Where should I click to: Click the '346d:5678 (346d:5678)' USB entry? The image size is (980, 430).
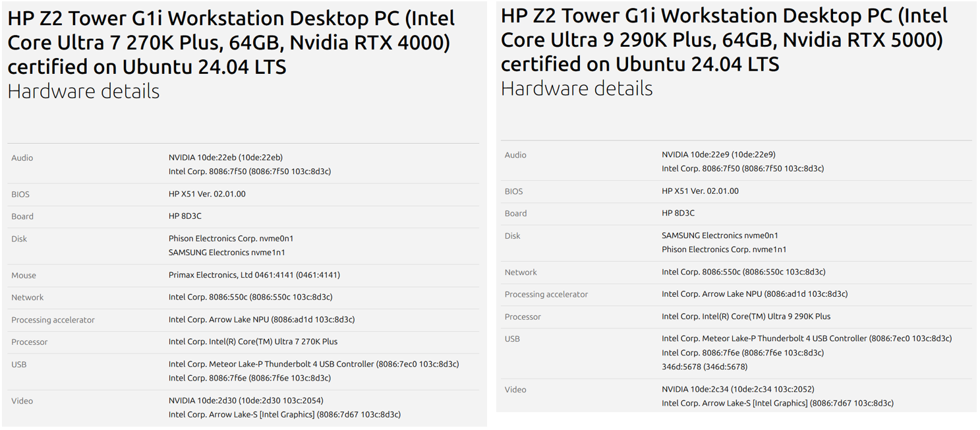point(705,367)
